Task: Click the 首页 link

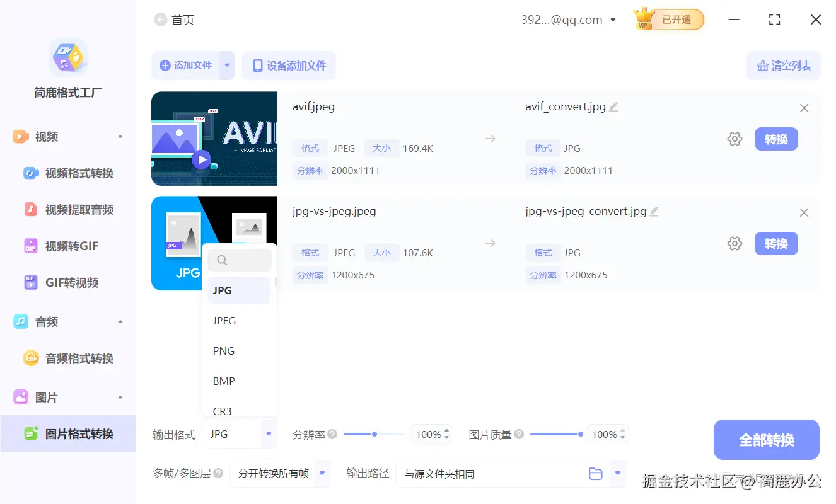Action: click(183, 20)
